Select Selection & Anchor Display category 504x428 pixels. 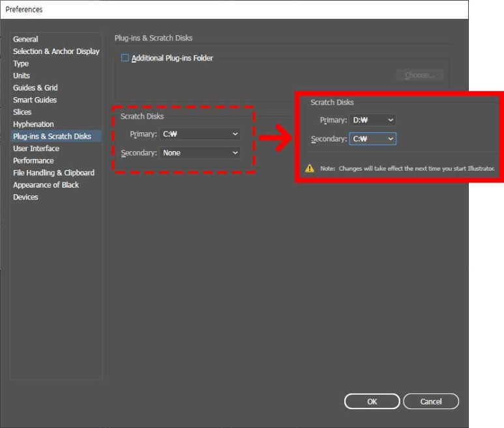click(56, 51)
